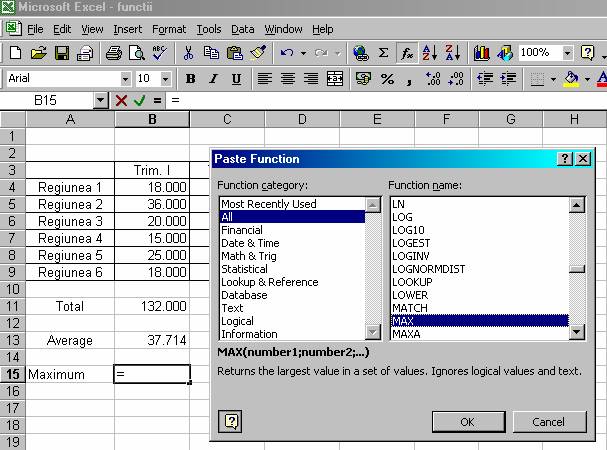Open the Data menu
Viewport: 607px width, 450px height.
pyautogui.click(x=242, y=30)
